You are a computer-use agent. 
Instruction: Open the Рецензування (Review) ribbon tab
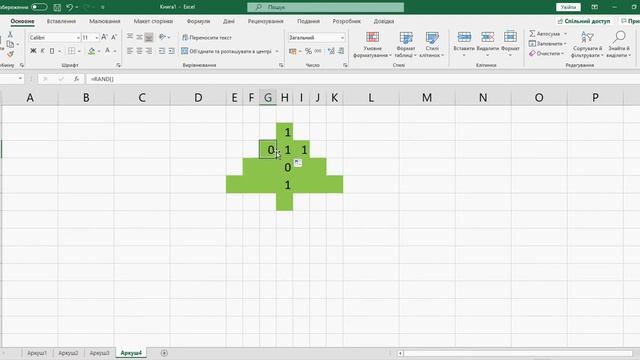[265, 21]
